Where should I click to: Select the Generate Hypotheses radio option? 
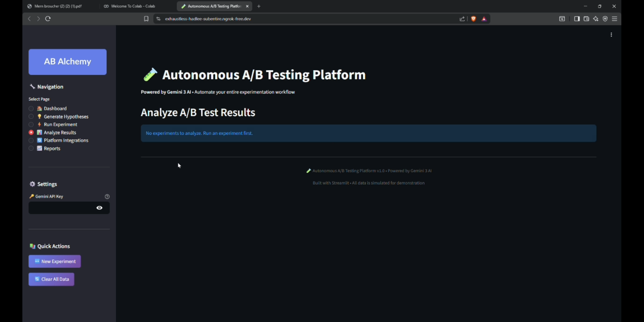point(31,117)
